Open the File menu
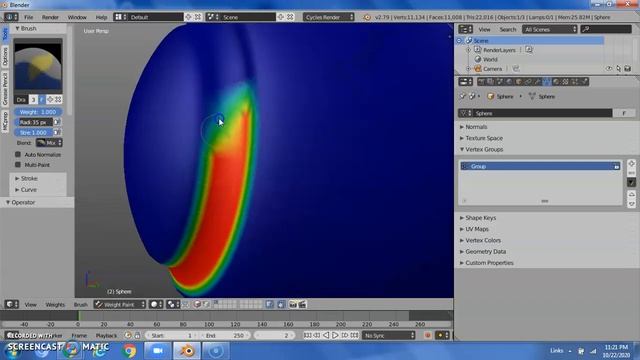The image size is (640, 360). click(x=29, y=17)
